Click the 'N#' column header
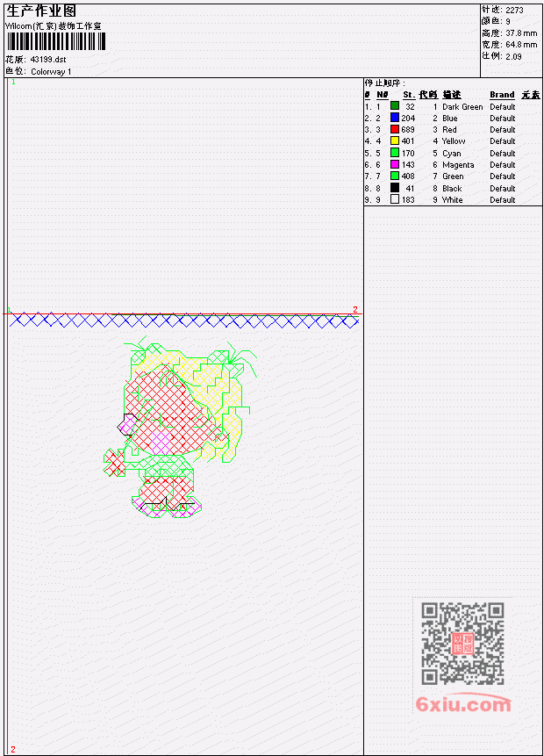This screenshot has width=544, height=756. [382, 95]
